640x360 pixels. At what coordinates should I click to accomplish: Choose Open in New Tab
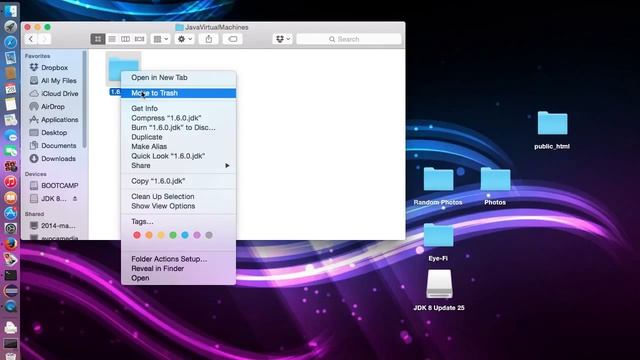[x=178, y=78]
